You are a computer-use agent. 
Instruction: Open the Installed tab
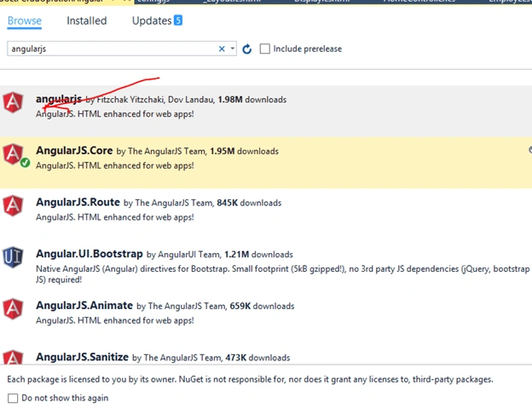coord(86,20)
